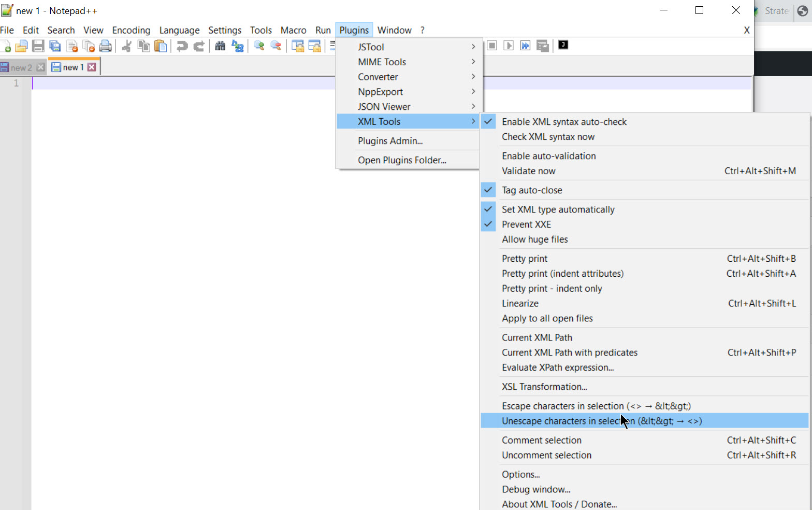Click the Zoom In magnifier icon
812x510 pixels.
pos(259,47)
